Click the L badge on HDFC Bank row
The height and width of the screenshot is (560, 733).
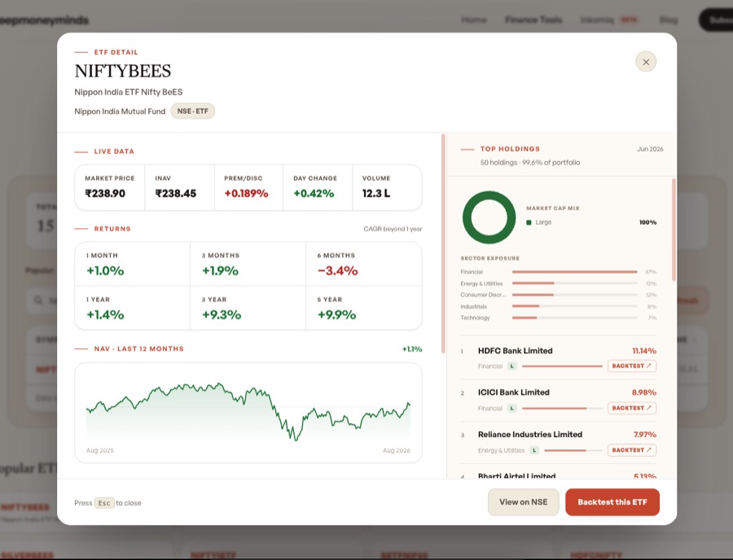(512, 366)
